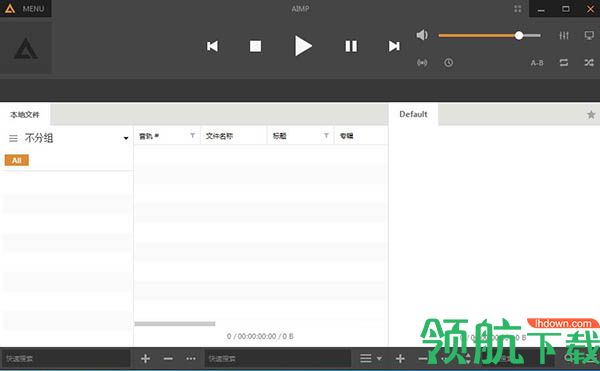Click the favorites star icon
The image size is (600, 371).
pos(591,114)
